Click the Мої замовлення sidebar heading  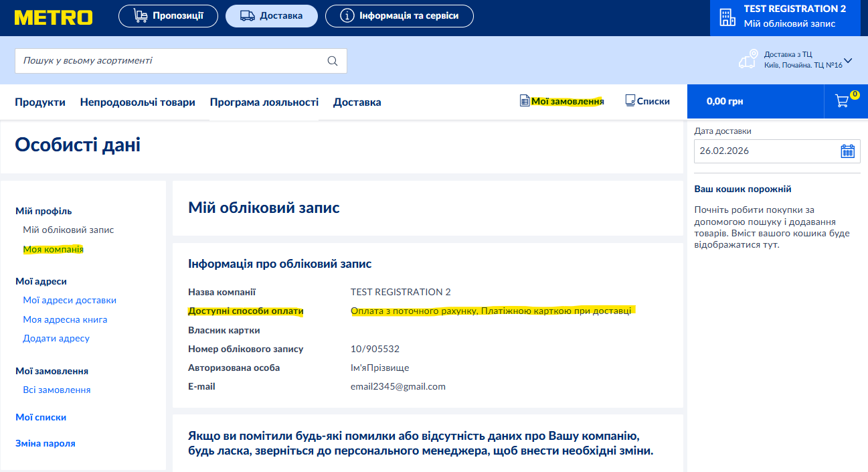tap(52, 371)
